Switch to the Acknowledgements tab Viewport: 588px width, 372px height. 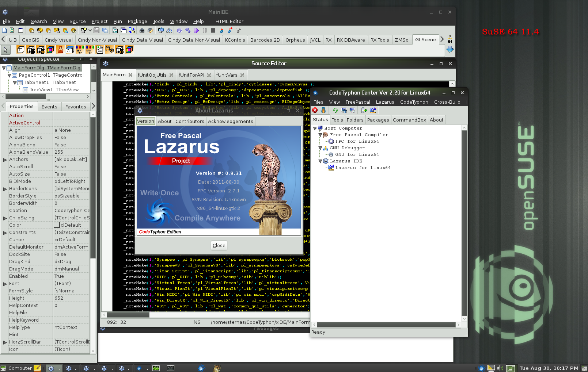pos(230,121)
